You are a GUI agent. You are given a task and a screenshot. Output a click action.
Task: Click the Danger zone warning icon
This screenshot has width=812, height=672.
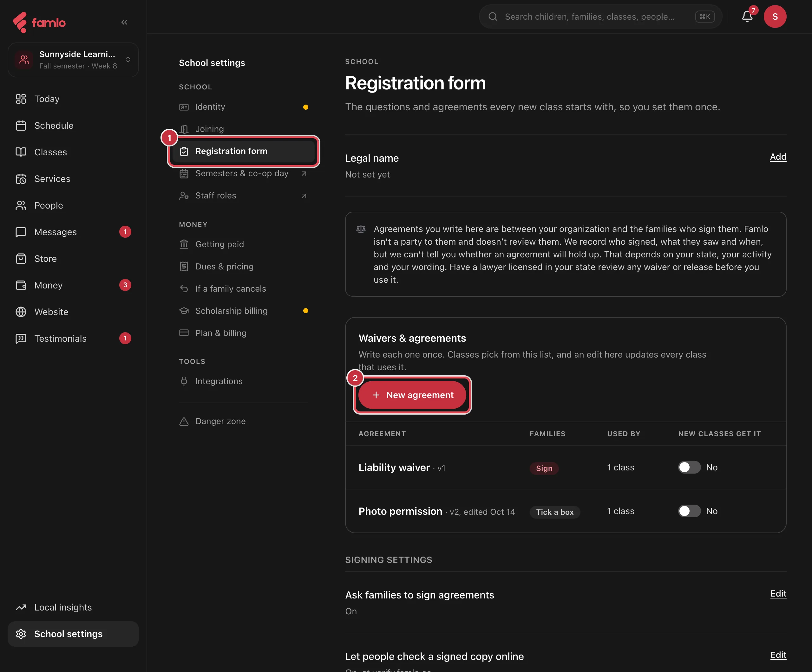(184, 421)
